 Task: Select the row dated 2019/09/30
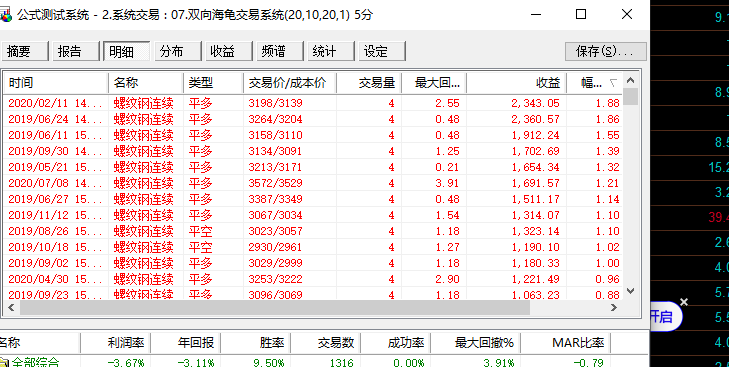[x=314, y=151]
